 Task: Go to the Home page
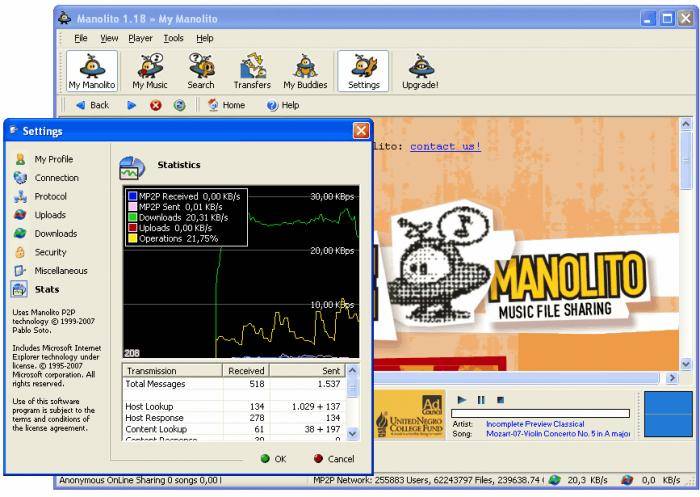227,105
